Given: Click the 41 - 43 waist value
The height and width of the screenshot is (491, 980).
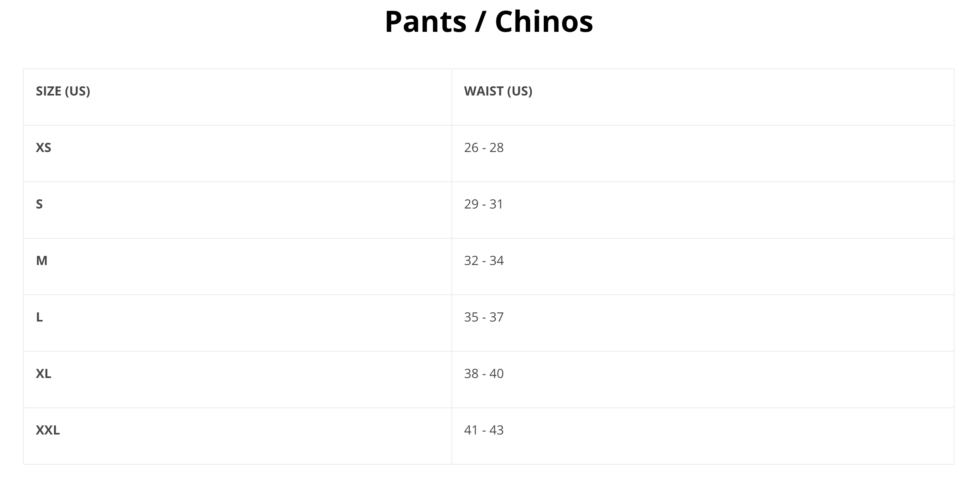Looking at the screenshot, I should [x=484, y=431].
